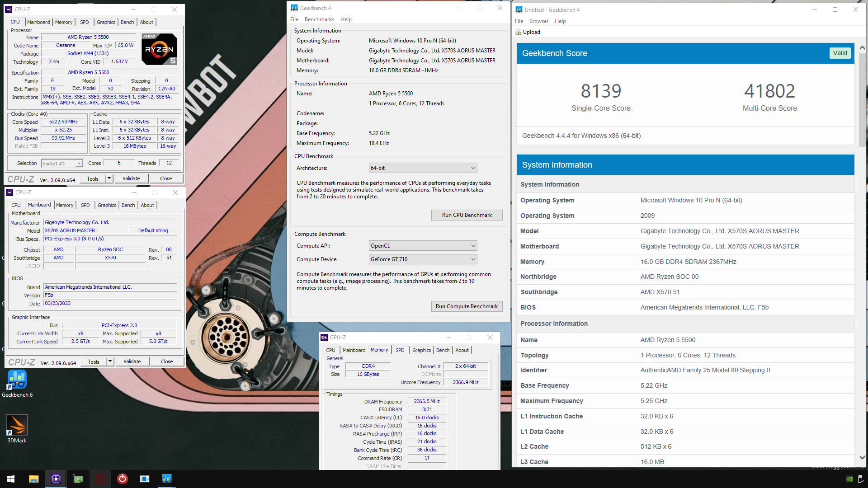868x488 pixels.
Task: Click Geekbench taskbar icon
Action: tap(166, 479)
